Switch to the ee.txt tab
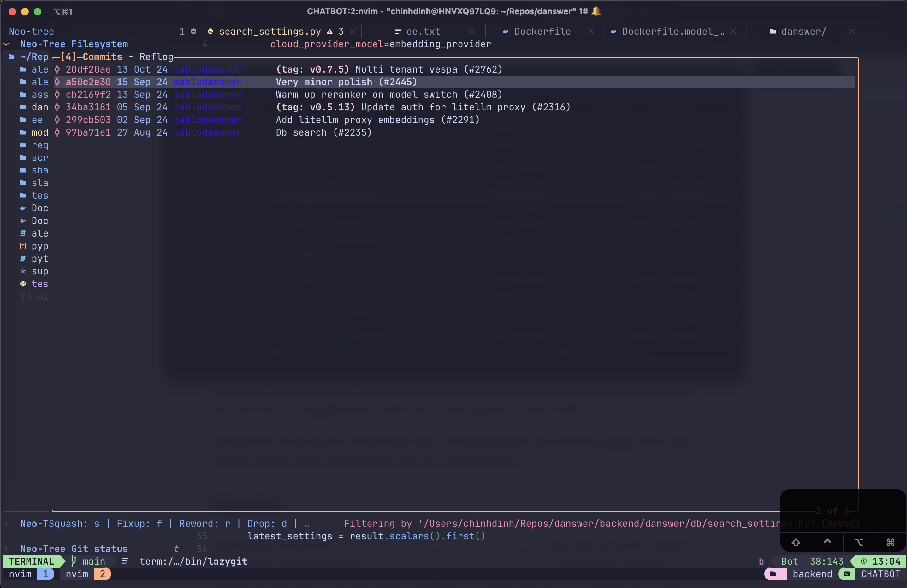The image size is (907, 588). pyautogui.click(x=423, y=32)
